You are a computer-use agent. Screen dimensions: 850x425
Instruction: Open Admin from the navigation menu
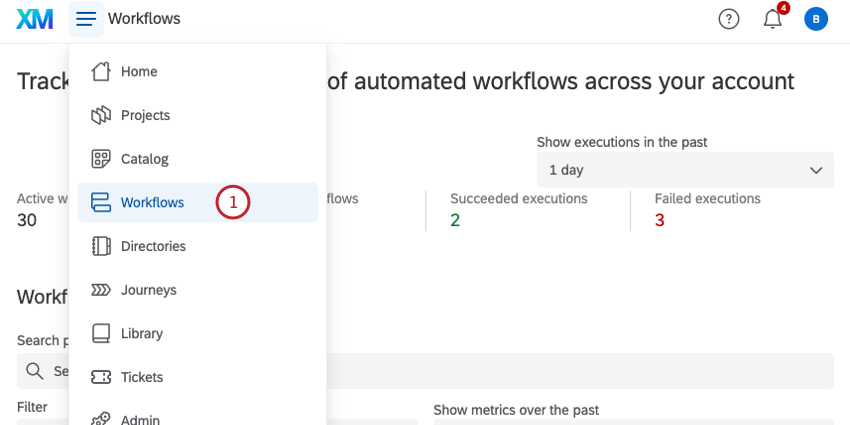140,419
